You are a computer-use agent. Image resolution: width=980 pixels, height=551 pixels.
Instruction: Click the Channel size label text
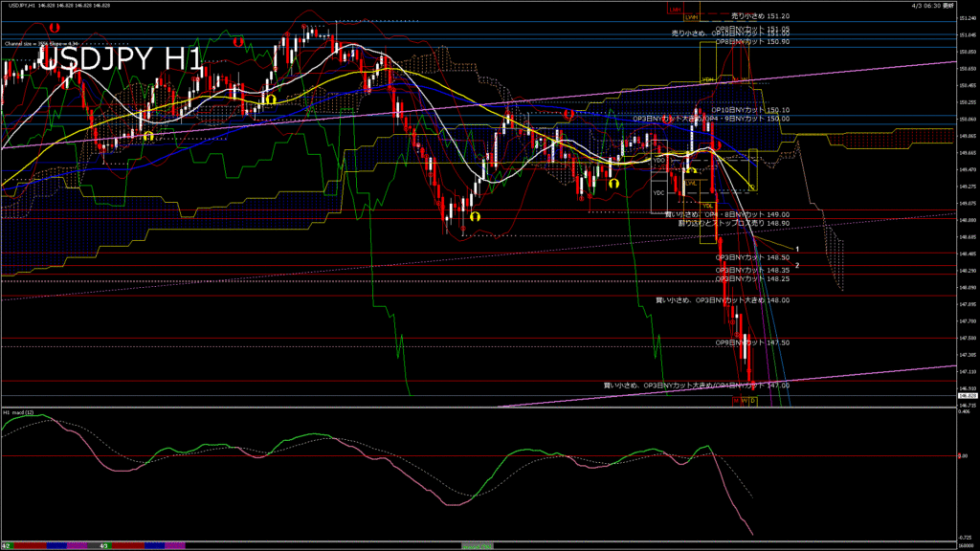pyautogui.click(x=41, y=44)
